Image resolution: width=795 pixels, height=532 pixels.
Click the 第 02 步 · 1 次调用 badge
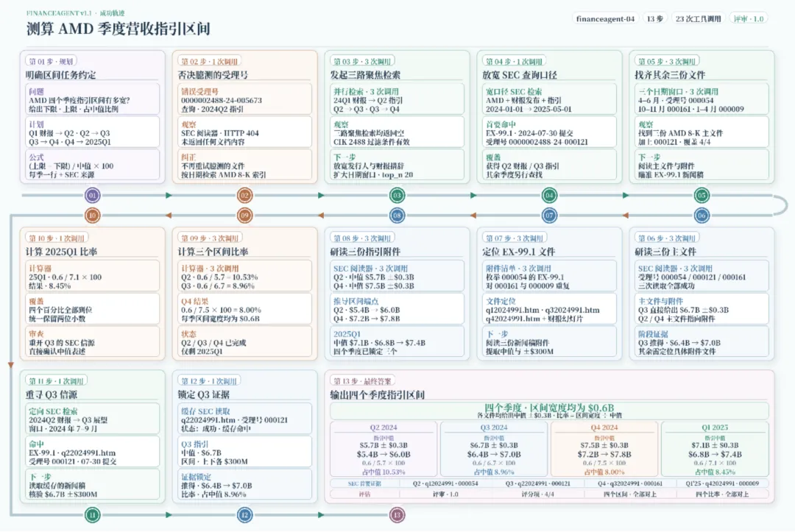point(209,61)
